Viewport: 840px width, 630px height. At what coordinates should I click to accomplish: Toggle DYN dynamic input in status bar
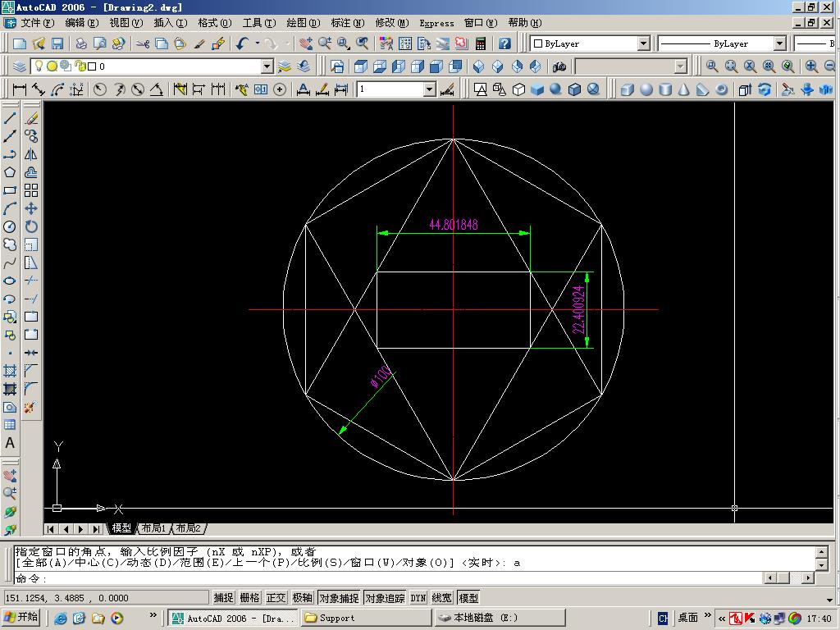(418, 598)
